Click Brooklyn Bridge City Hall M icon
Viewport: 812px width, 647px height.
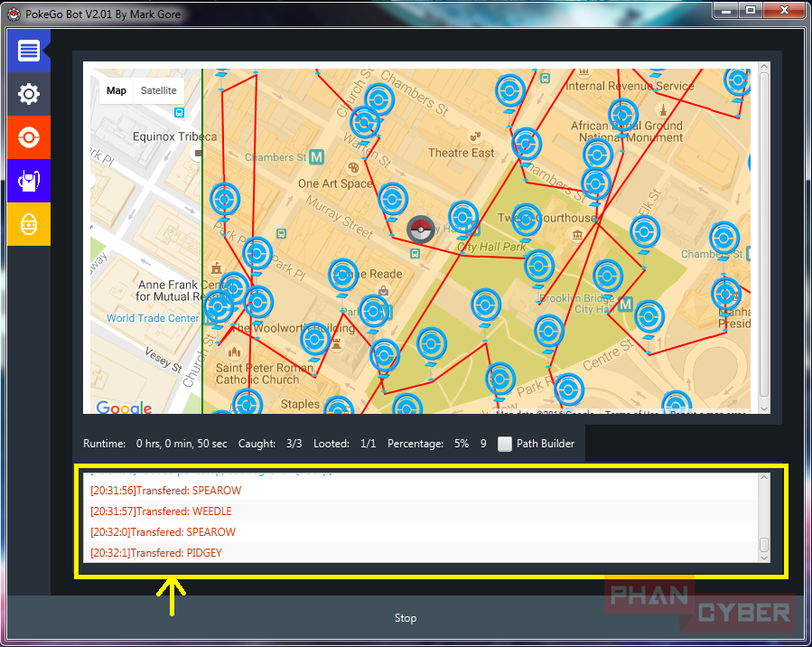[x=625, y=305]
